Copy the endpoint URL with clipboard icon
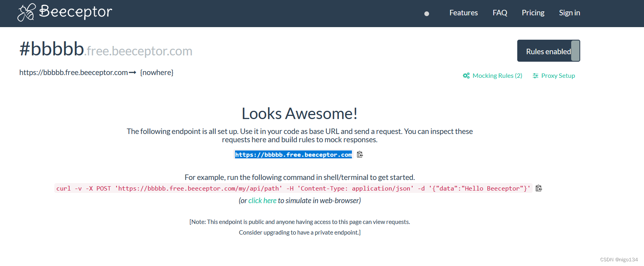The height and width of the screenshot is (266, 644). click(x=360, y=154)
